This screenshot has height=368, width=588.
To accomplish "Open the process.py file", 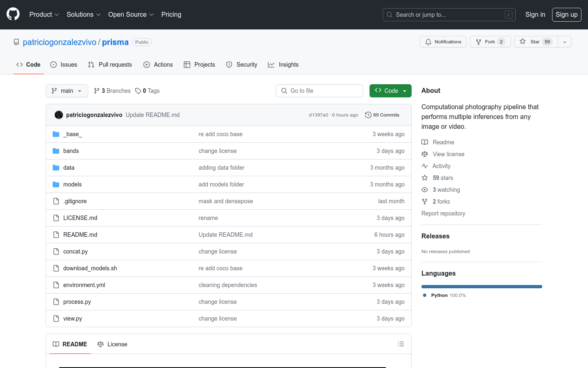I will pyautogui.click(x=77, y=302).
